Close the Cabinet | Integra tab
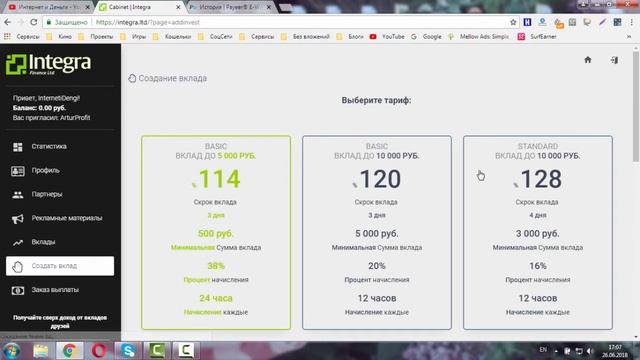640x360 pixels. (x=178, y=7)
